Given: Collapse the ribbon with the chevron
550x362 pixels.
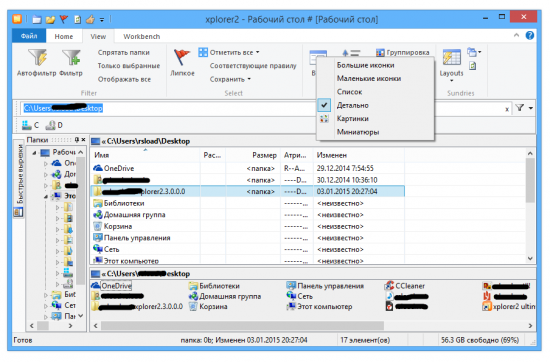Looking at the screenshot, I should point(516,35).
